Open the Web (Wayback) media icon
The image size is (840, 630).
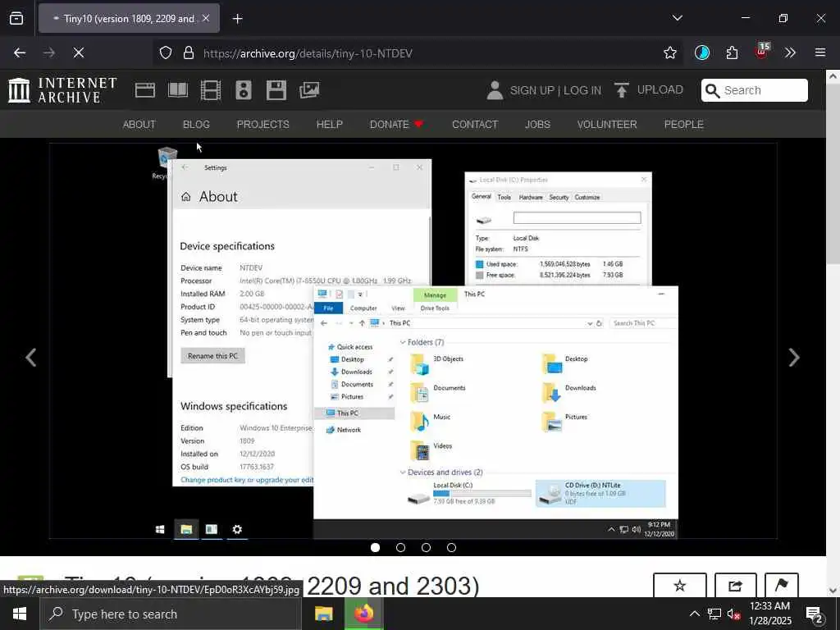click(x=145, y=90)
